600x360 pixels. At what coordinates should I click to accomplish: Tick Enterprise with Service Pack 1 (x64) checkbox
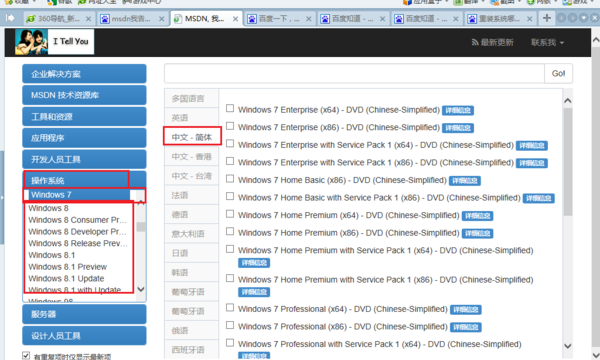(x=230, y=143)
